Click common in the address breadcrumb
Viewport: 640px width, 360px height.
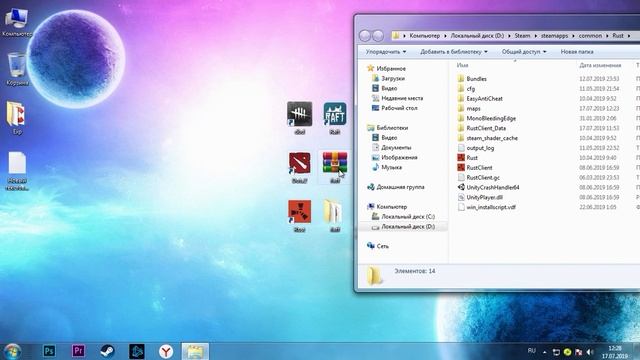[x=590, y=36]
